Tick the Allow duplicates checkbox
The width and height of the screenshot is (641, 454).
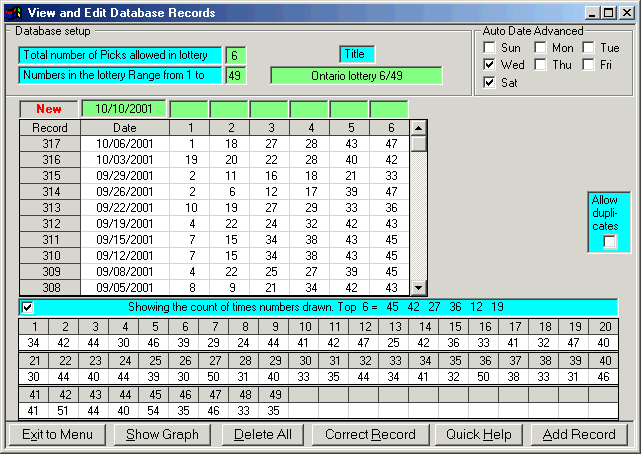(610, 242)
